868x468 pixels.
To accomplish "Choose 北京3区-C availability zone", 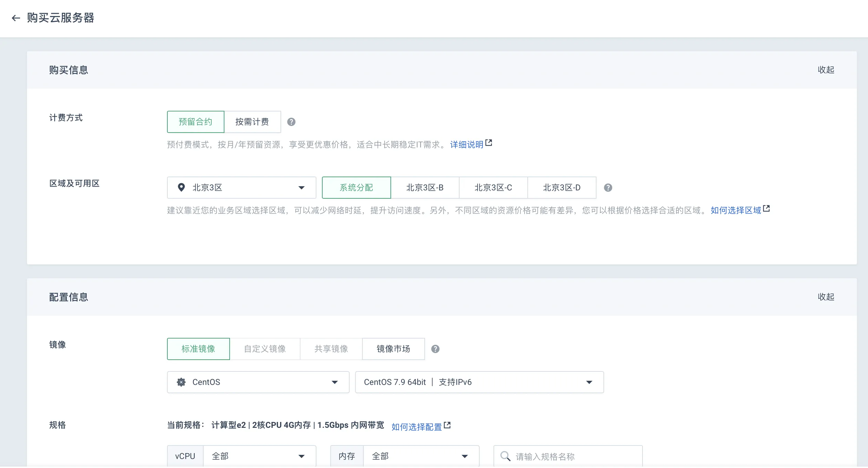I will pos(493,188).
